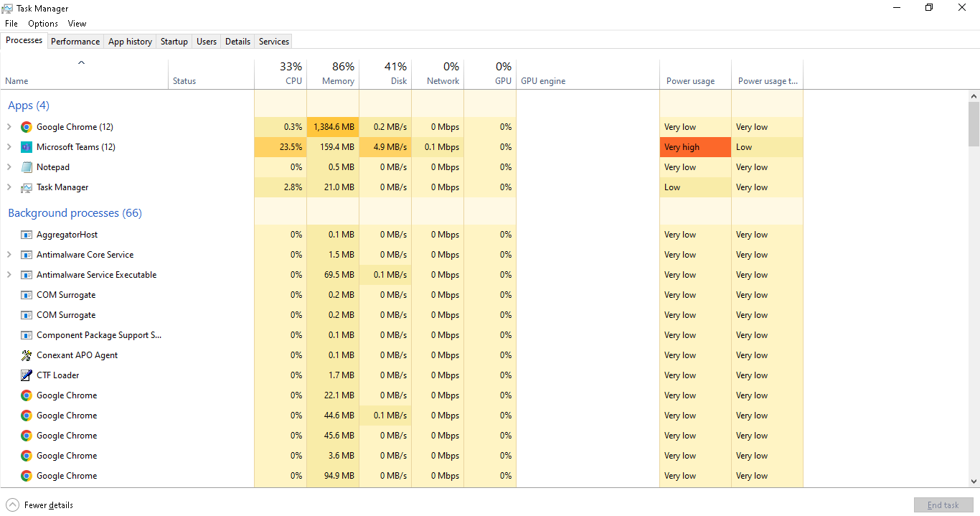This screenshot has width=980, height=516.
Task: Click the 23.5% CPU cell
Action: point(281,147)
